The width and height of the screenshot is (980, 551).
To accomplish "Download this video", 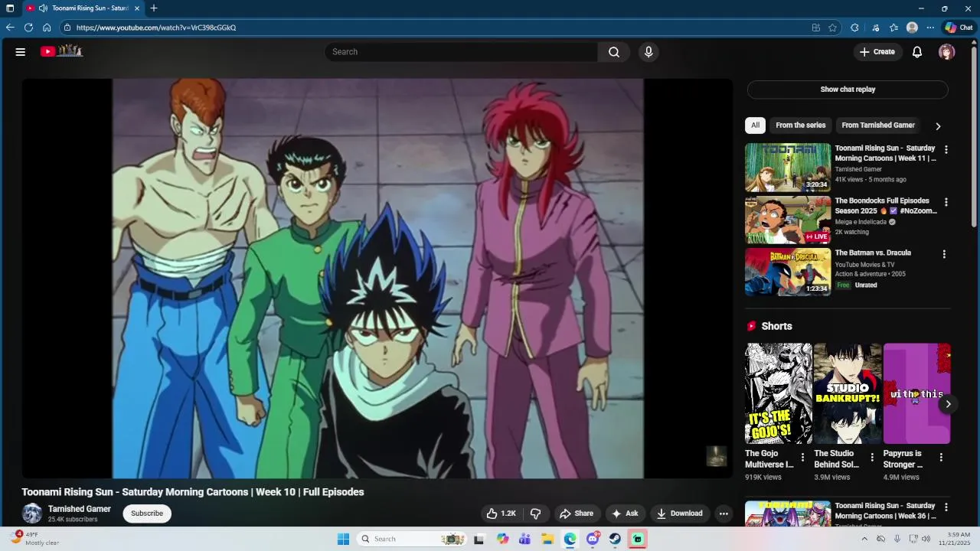I will 680,514.
